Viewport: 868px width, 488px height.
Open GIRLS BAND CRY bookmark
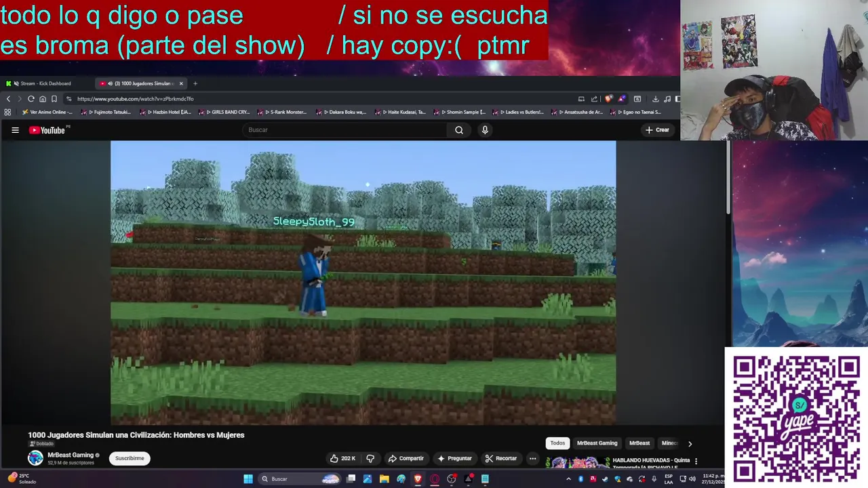[x=224, y=113]
